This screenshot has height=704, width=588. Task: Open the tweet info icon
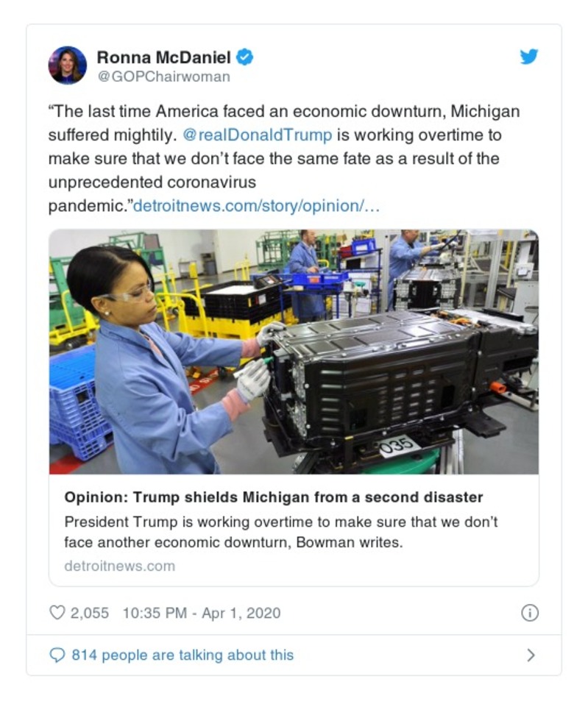click(529, 613)
